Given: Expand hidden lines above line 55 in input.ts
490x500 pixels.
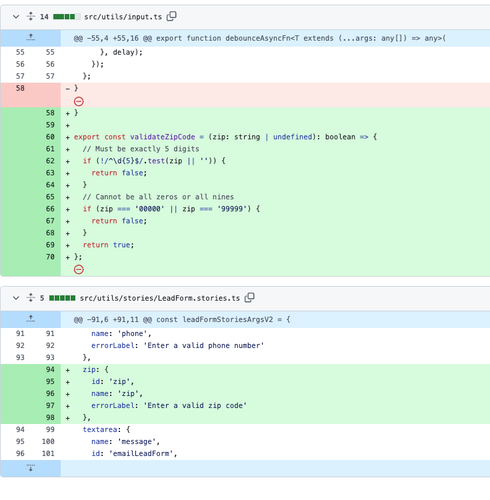Looking at the screenshot, I should coord(31,38).
